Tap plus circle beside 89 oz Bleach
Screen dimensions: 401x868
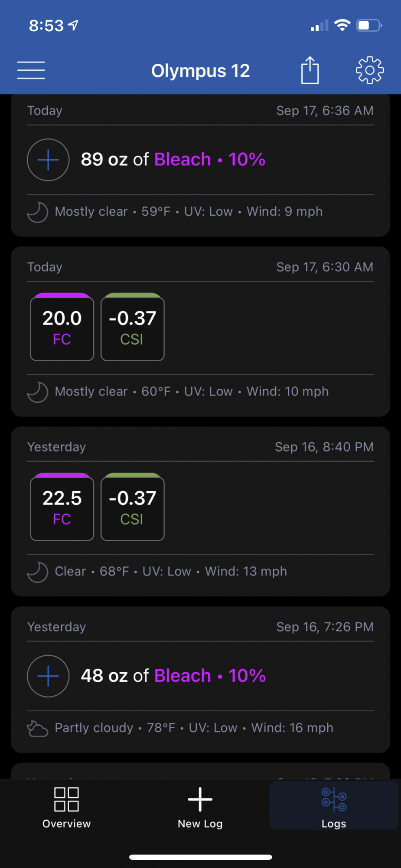coord(48,160)
